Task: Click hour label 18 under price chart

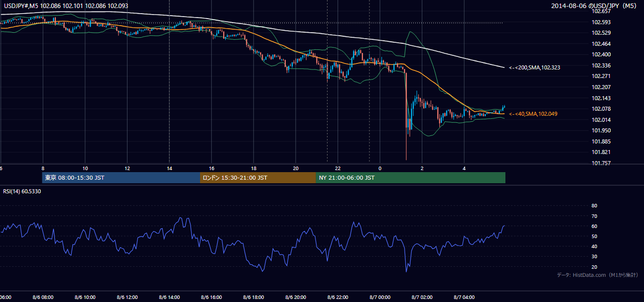Action: (253, 168)
